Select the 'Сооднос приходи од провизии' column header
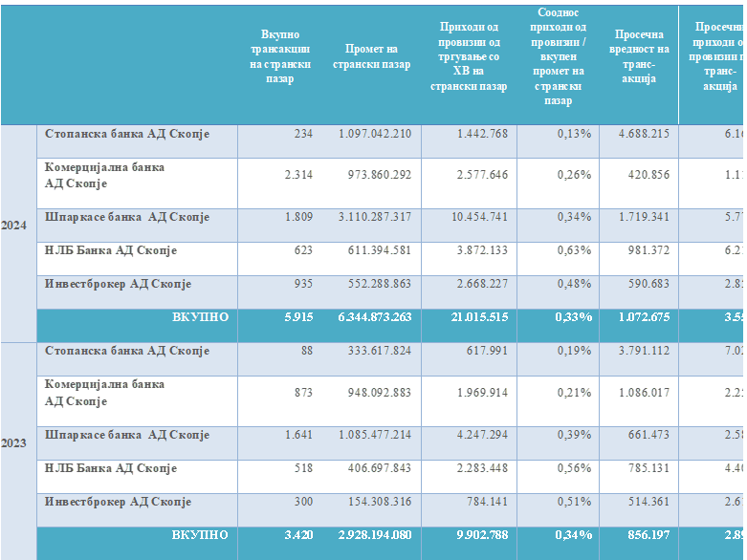Viewport: 747px width, 560px height. pyautogui.click(x=557, y=57)
